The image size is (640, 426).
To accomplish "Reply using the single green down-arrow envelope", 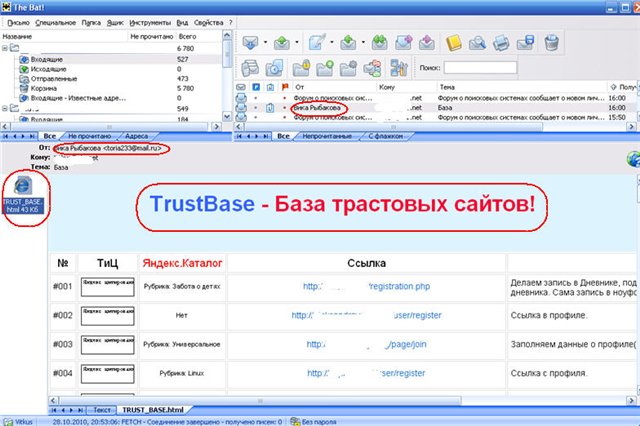I will coord(348,42).
